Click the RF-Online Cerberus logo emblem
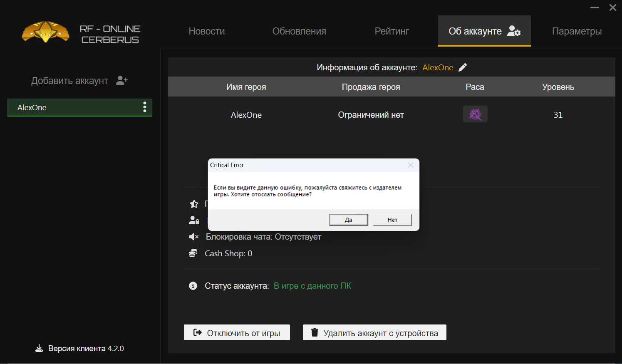Screen dimensions: 622x364 (x=45, y=32)
